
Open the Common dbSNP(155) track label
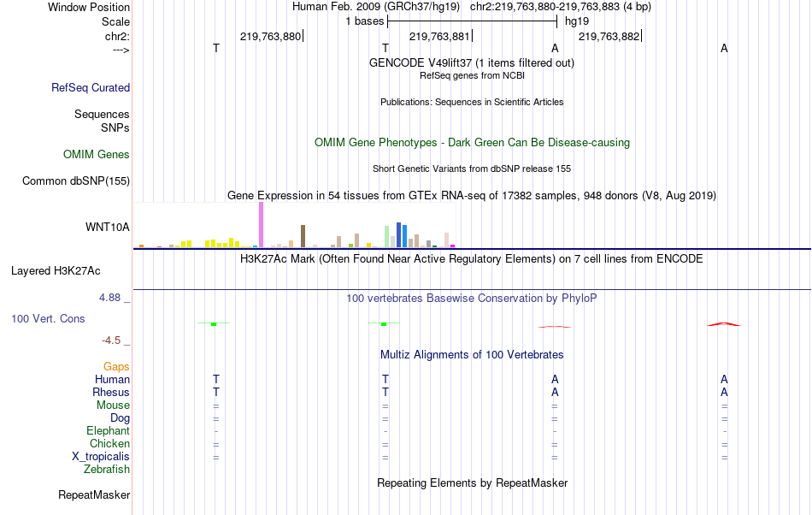point(75,181)
